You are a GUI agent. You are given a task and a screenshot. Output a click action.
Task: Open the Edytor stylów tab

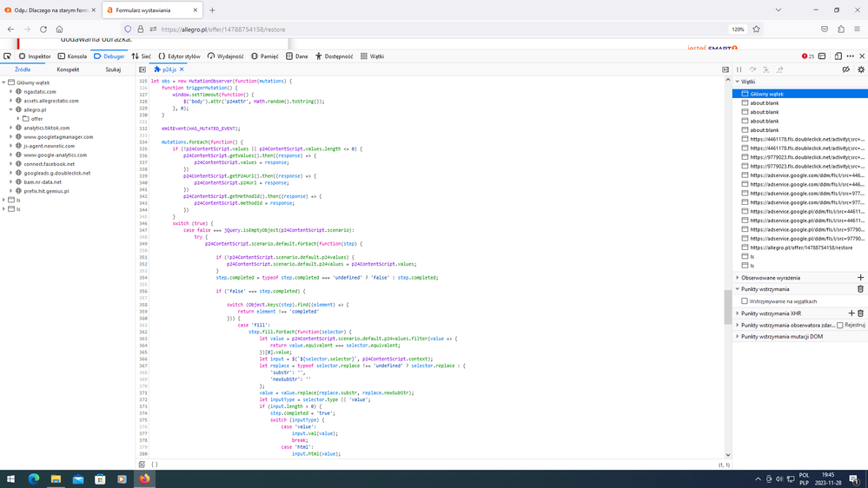(179, 56)
